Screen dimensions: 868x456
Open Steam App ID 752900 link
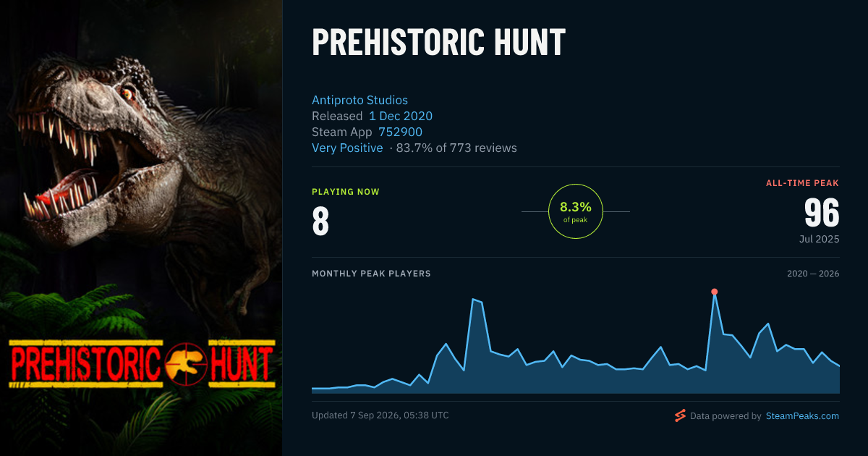click(x=400, y=132)
